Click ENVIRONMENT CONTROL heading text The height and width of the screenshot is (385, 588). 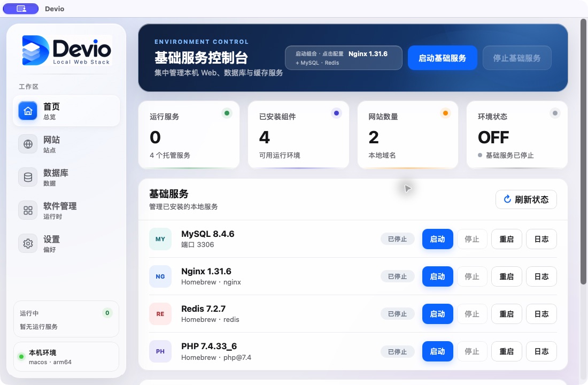point(202,42)
